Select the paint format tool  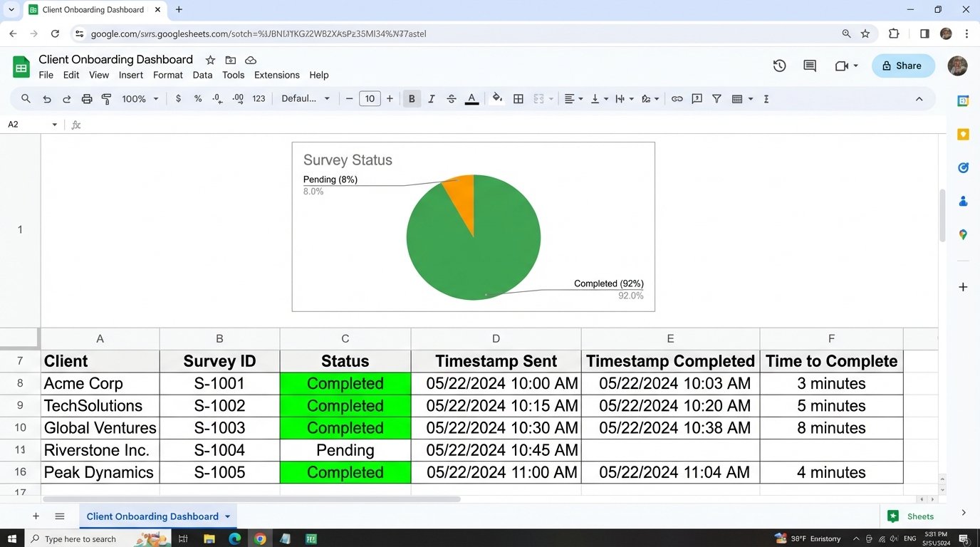(105, 98)
